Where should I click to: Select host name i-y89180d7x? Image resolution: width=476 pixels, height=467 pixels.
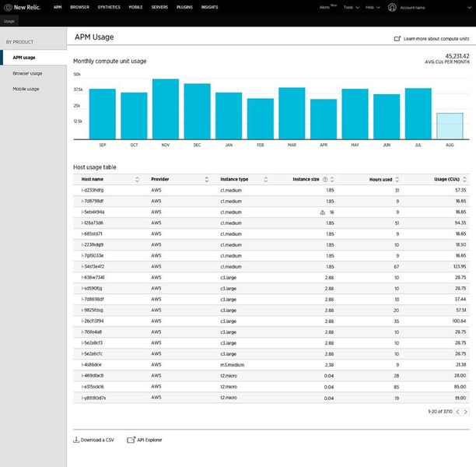93,398
